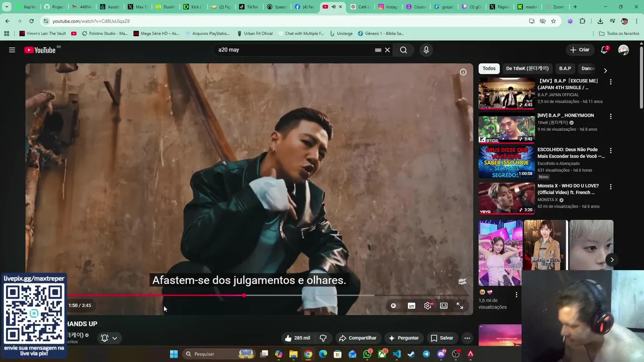Image resolution: width=644 pixels, height=362 pixels.
Task: Go back in browser history
Action: (7, 21)
